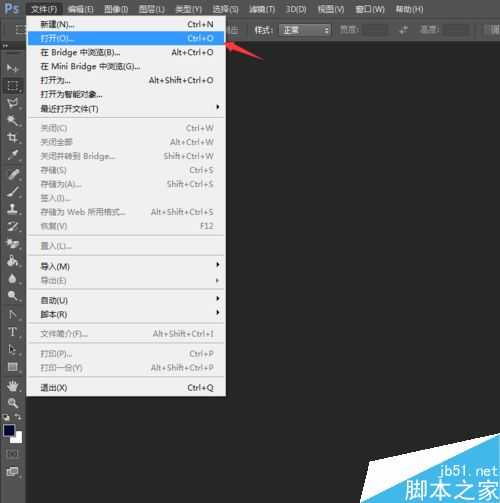Open the 选择(S) menu
The height and width of the screenshot is (503, 500).
226,9
